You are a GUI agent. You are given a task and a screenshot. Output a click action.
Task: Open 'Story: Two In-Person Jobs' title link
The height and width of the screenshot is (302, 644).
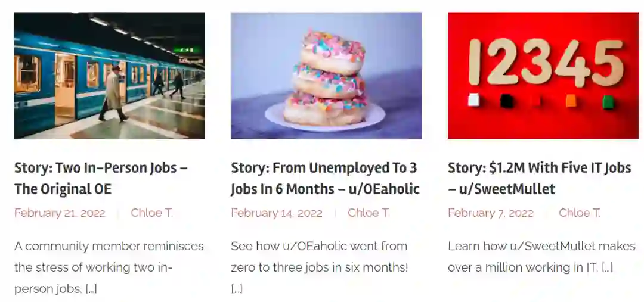[x=101, y=178]
